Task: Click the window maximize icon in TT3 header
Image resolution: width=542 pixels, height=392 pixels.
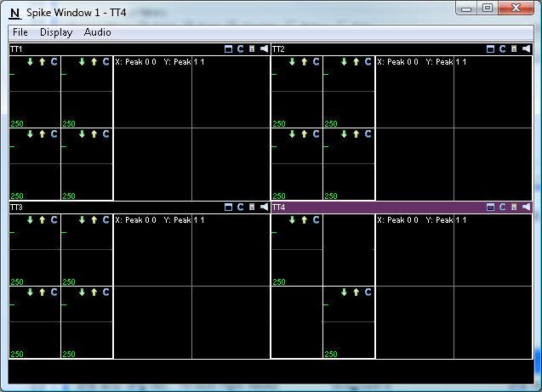Action: [229, 207]
